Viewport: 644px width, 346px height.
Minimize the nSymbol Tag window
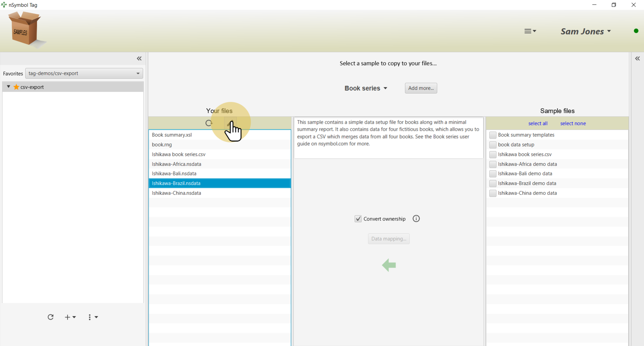594,5
